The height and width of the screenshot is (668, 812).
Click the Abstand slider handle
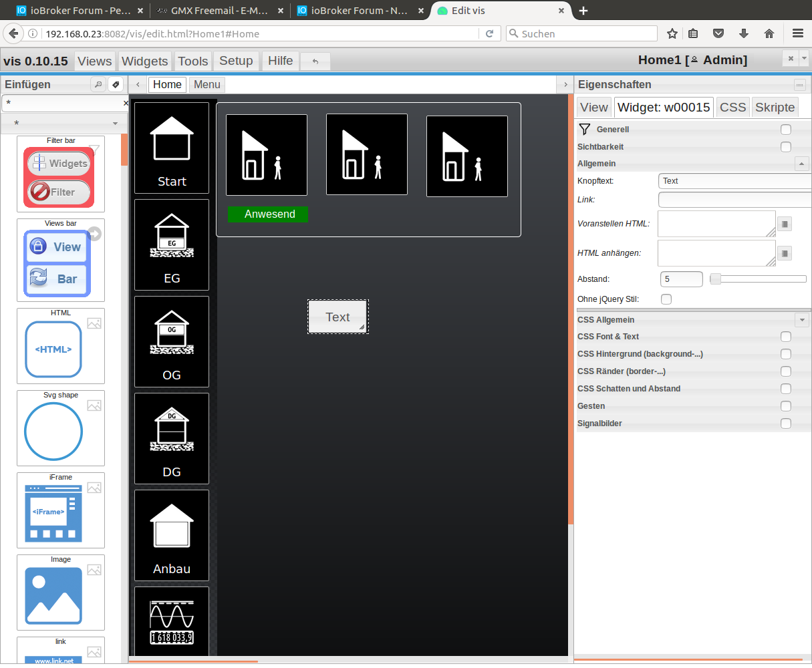pos(716,279)
